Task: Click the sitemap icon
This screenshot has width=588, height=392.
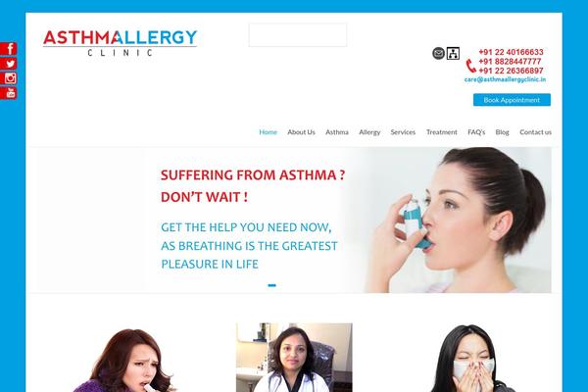Action: point(453,53)
